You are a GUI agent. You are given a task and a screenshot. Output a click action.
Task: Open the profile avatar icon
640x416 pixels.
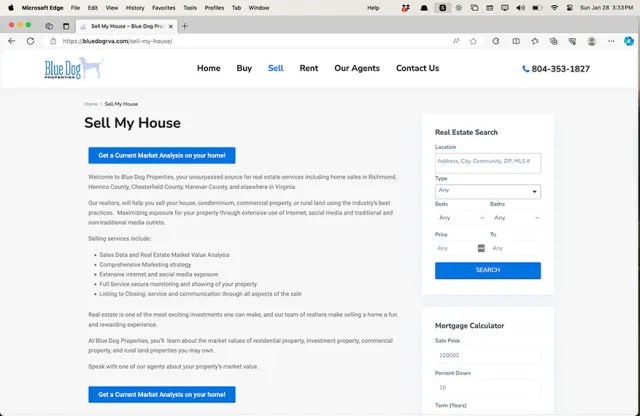pos(591,41)
